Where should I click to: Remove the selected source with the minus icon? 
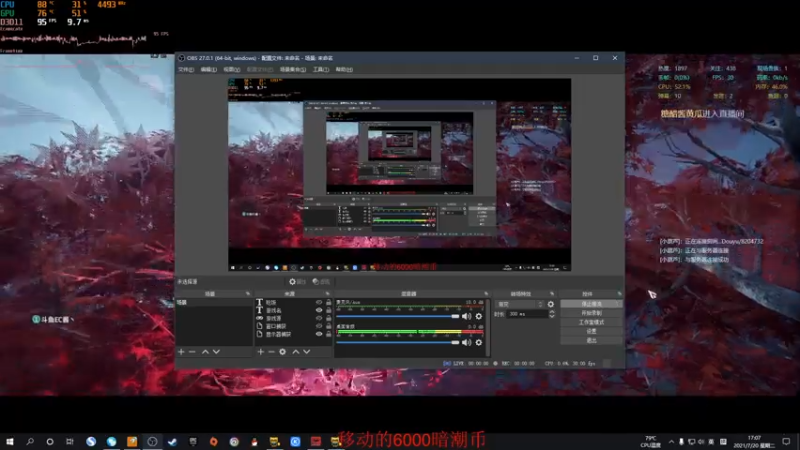(271, 352)
